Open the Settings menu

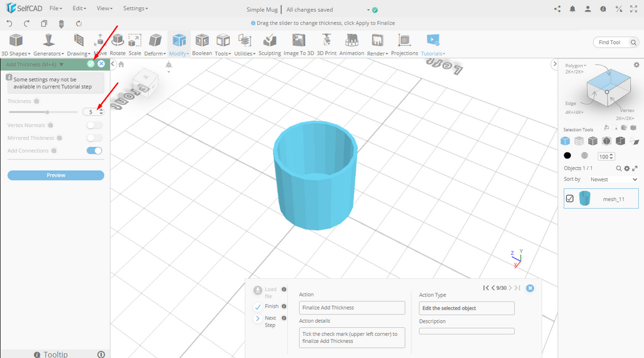(x=136, y=8)
